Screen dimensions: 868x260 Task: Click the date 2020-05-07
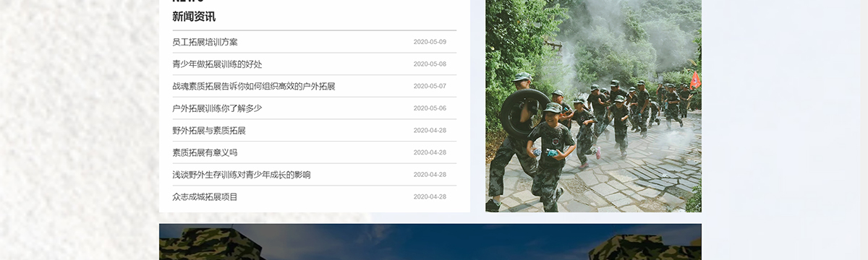(x=430, y=86)
